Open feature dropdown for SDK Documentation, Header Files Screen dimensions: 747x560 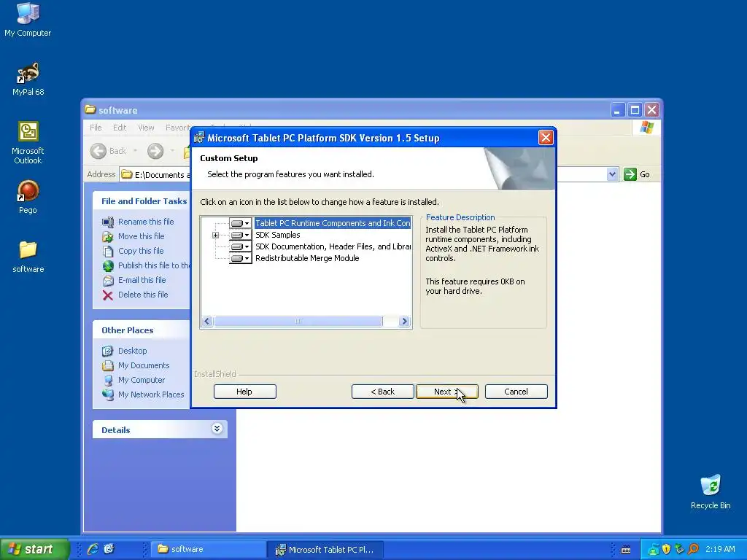[240, 246]
